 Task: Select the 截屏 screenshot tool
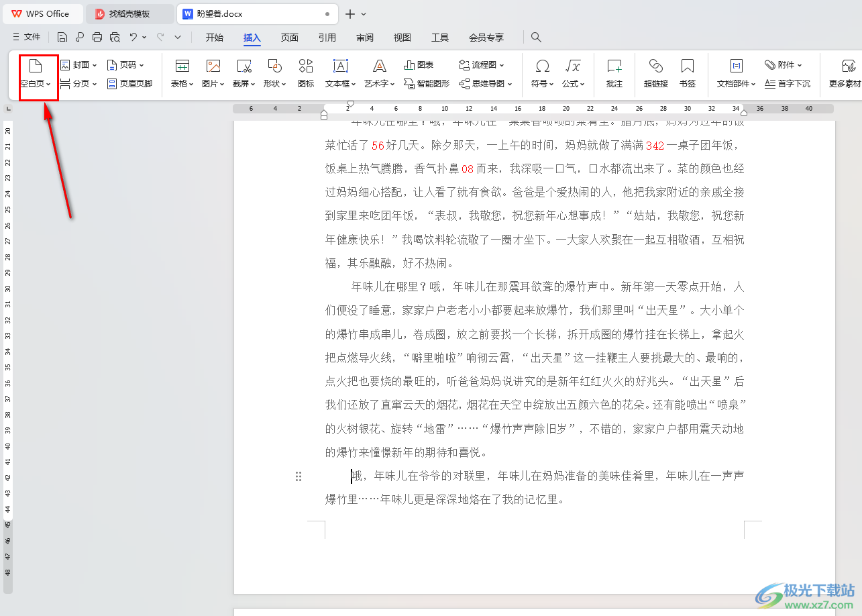pos(244,66)
